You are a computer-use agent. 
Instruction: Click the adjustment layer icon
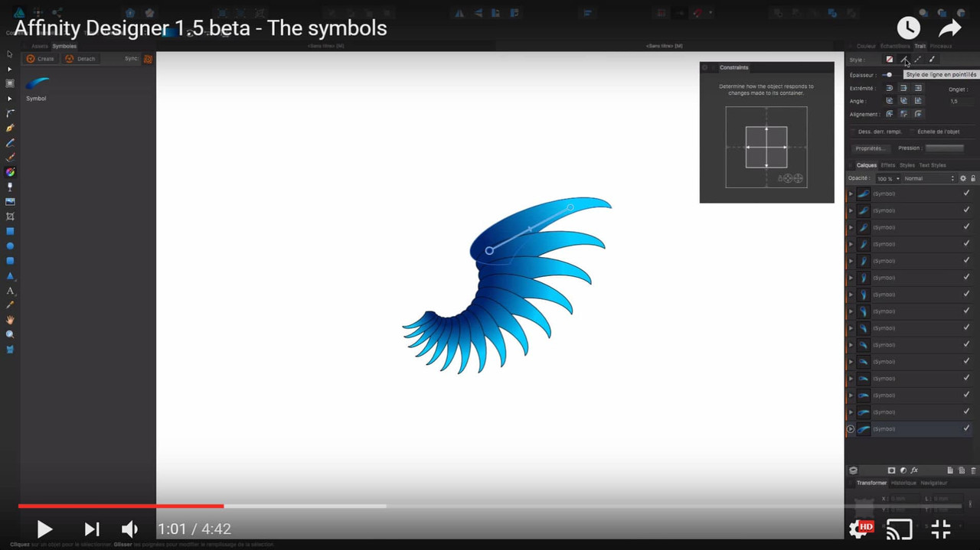point(903,470)
